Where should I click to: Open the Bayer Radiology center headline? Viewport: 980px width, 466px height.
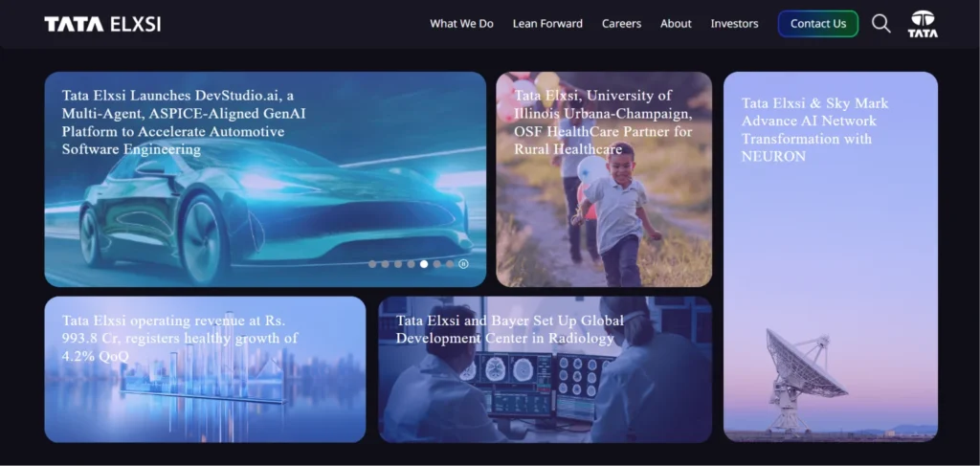pyautogui.click(x=509, y=329)
